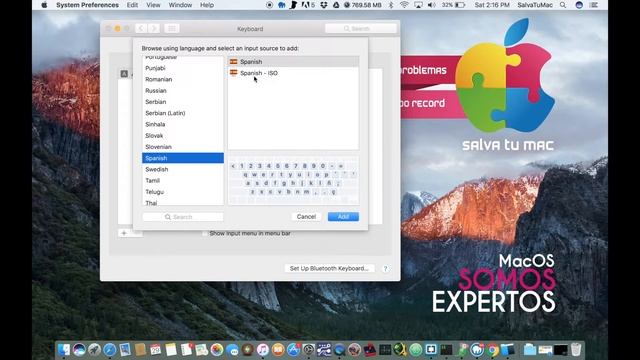The width and height of the screenshot is (640, 360).
Task: Open System Preferences gear in Dock
Action: click(x=309, y=350)
